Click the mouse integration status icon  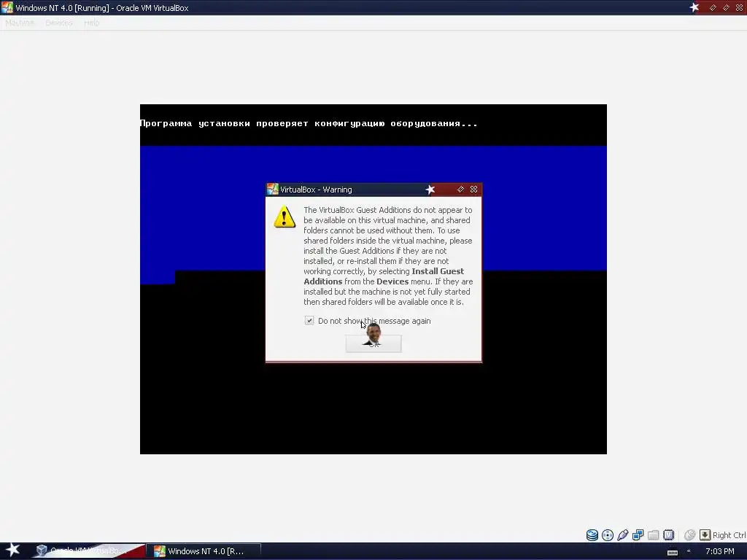[x=689, y=535]
